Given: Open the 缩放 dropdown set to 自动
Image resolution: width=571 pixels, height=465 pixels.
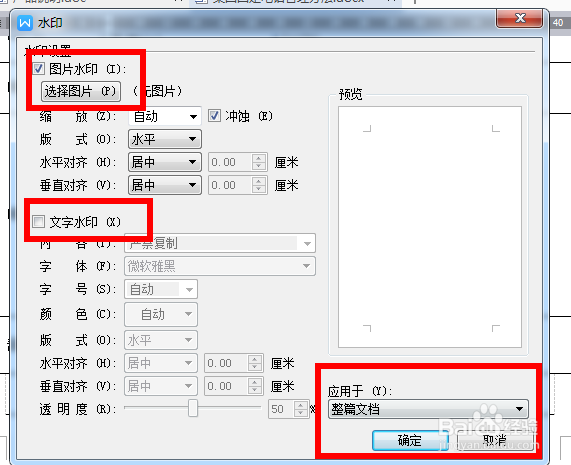Looking at the screenshot, I should tap(165, 117).
